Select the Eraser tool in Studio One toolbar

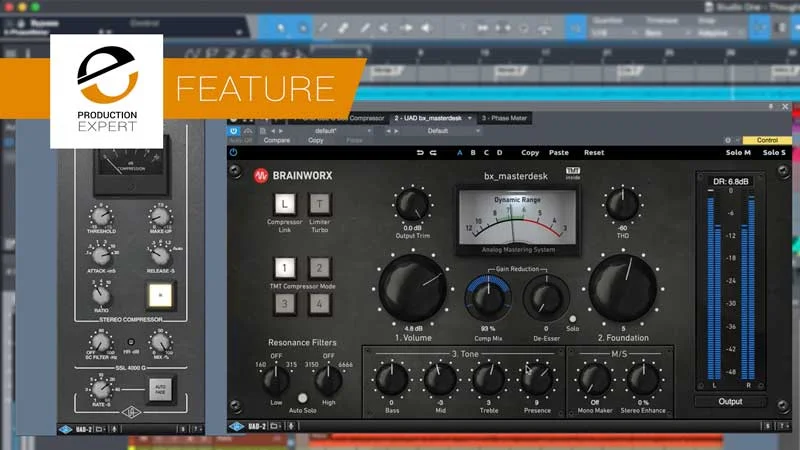point(343,28)
